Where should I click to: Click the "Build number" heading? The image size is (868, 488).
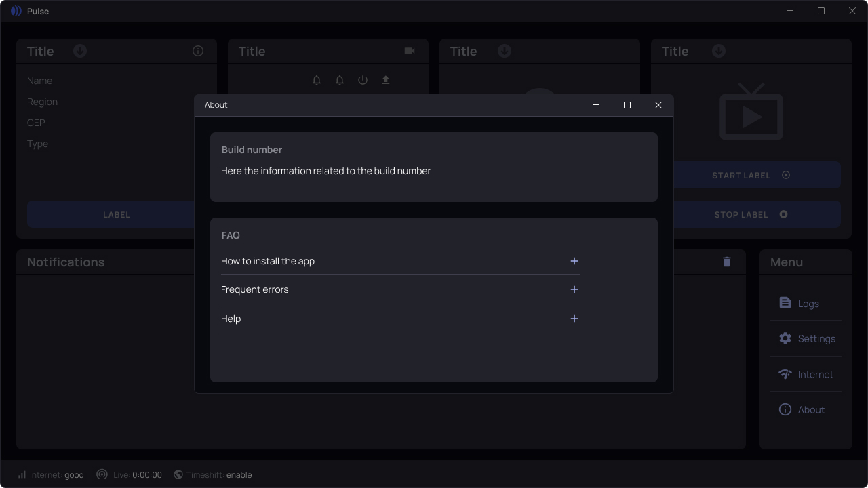(252, 150)
